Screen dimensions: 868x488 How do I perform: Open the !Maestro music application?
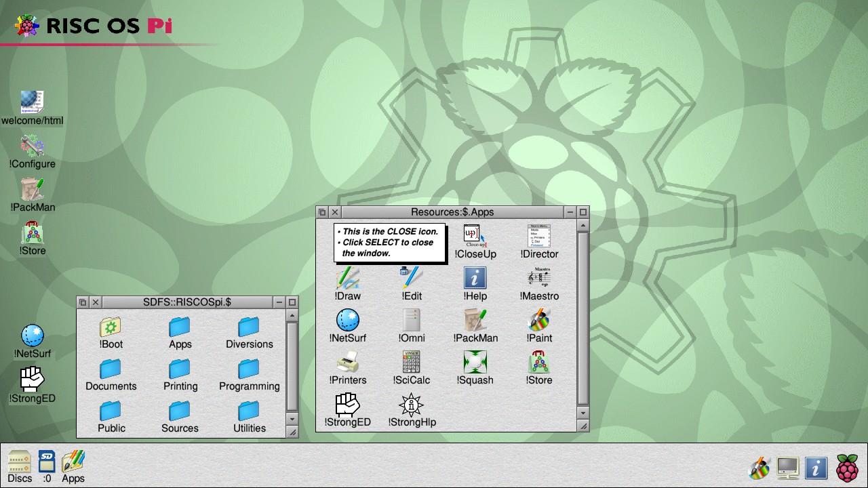tap(540, 279)
